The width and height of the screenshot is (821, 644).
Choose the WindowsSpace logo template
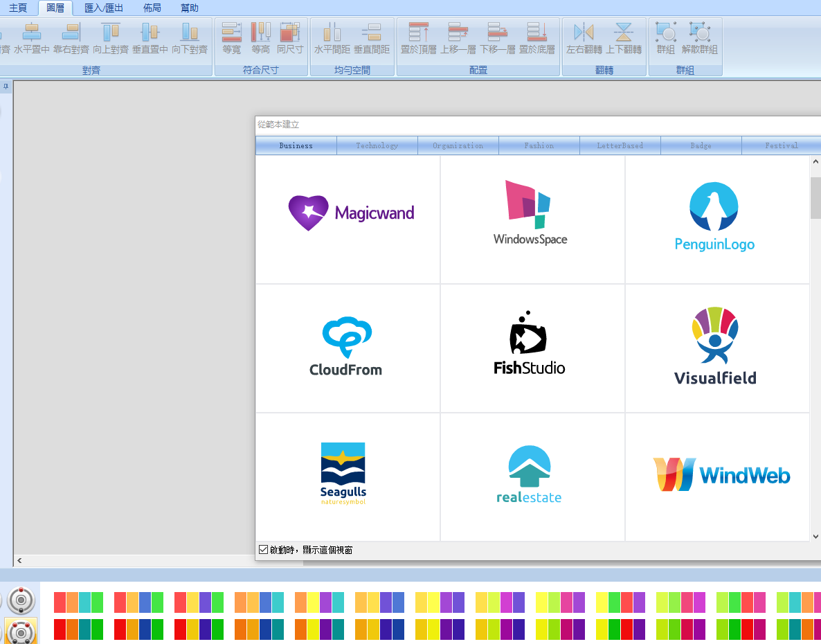click(532, 220)
